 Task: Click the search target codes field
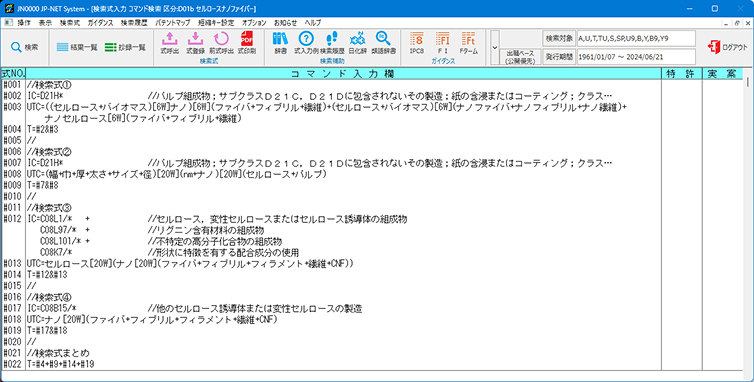pos(636,38)
